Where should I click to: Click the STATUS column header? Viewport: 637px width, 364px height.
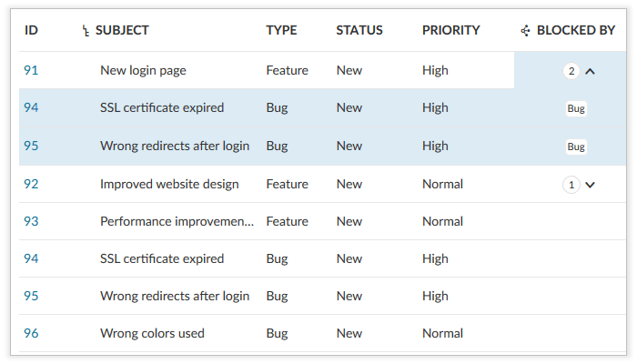[x=359, y=30]
